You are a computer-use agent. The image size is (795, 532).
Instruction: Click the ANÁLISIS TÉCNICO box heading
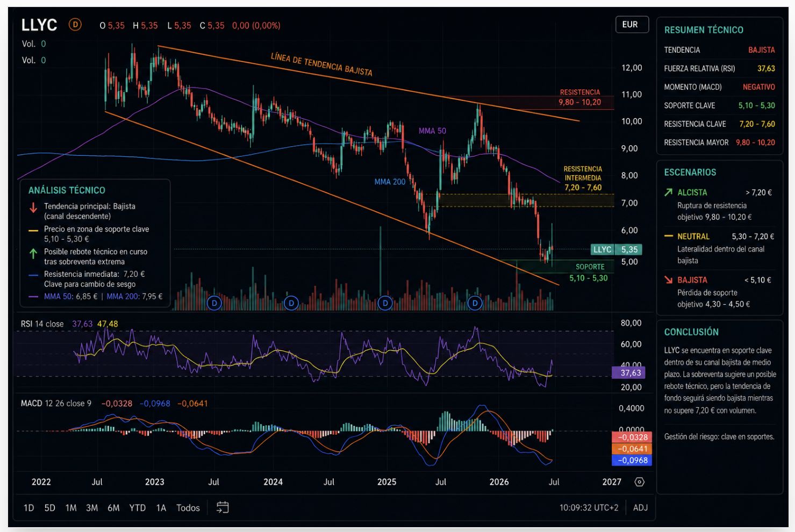[67, 190]
